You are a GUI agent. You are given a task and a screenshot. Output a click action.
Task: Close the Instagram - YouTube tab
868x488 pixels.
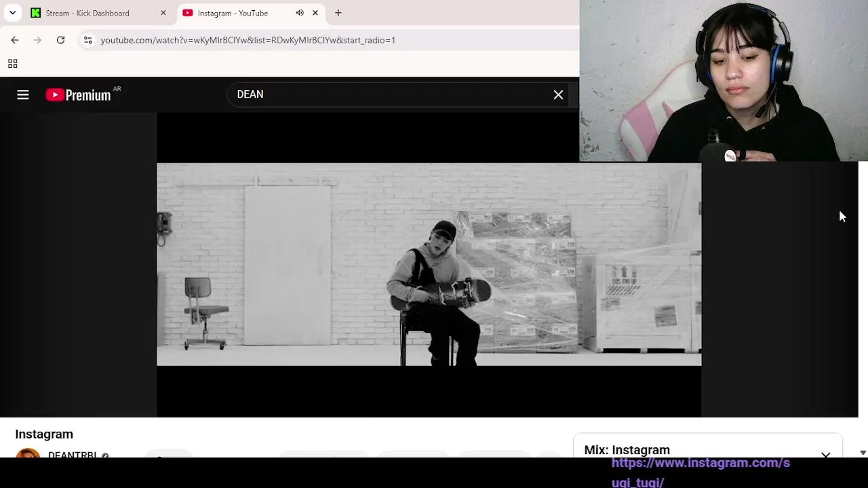coord(315,13)
